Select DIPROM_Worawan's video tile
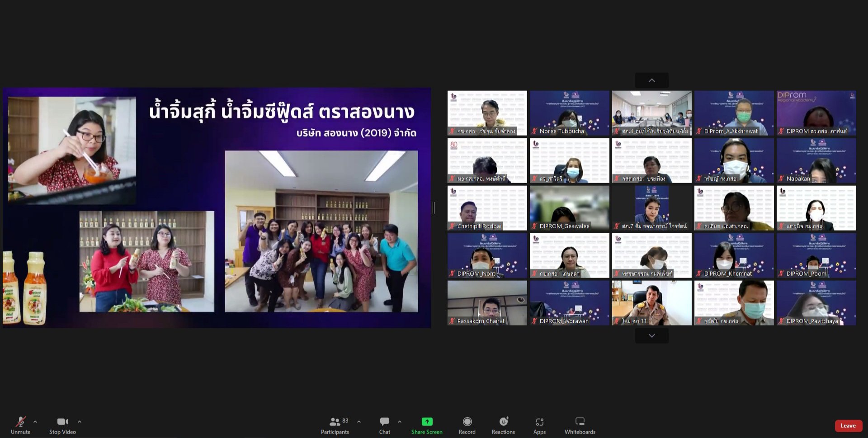The width and height of the screenshot is (868, 438). [570, 303]
